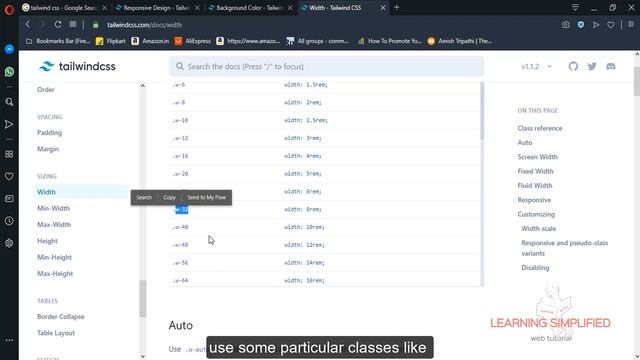Viewport: 640px width, 360px height.
Task: Open the Bookmarks Bar folder
Action: (x=58, y=41)
